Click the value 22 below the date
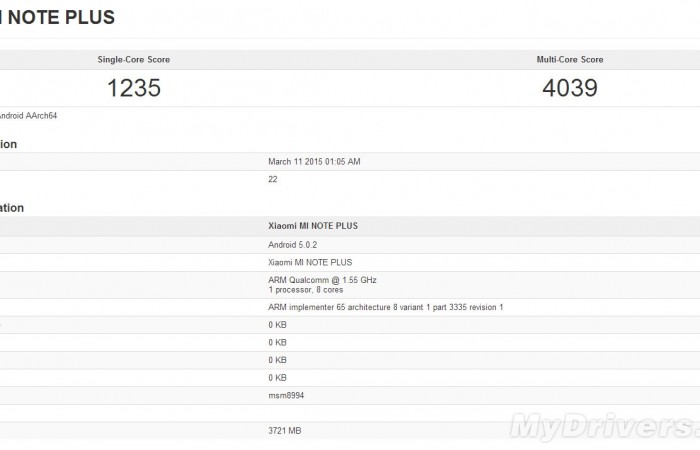 (273, 179)
